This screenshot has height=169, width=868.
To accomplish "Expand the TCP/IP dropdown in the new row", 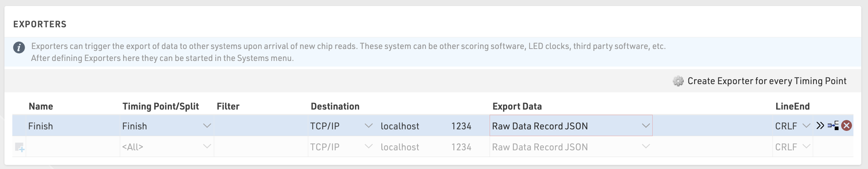I will click(x=368, y=147).
